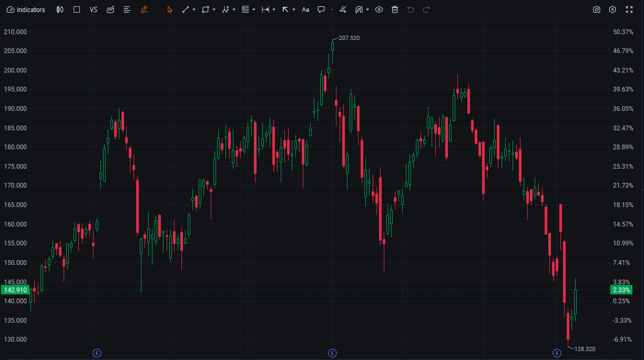Select the cursor pointer tool

point(170,10)
